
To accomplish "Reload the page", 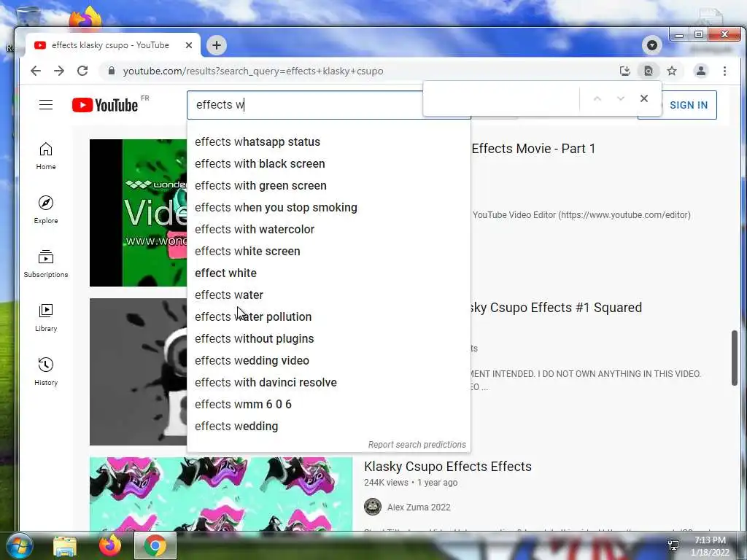I will pyautogui.click(x=82, y=71).
